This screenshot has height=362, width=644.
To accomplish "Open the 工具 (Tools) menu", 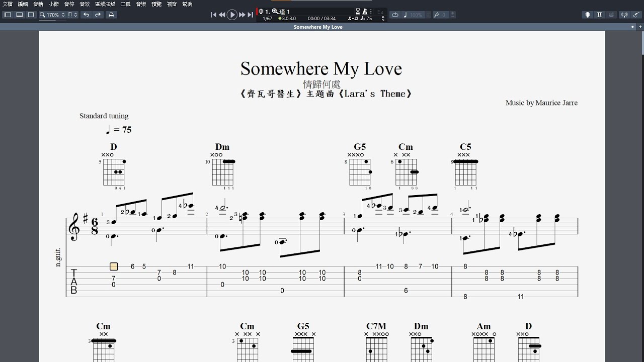I will point(126,4).
